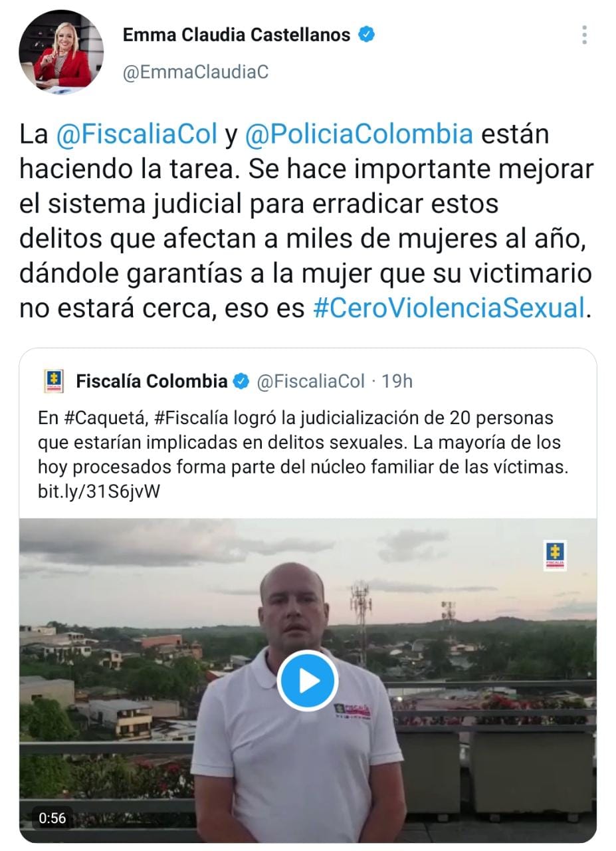
Task: Open the 19h timestamp of quoted tweet
Action: tap(397, 381)
